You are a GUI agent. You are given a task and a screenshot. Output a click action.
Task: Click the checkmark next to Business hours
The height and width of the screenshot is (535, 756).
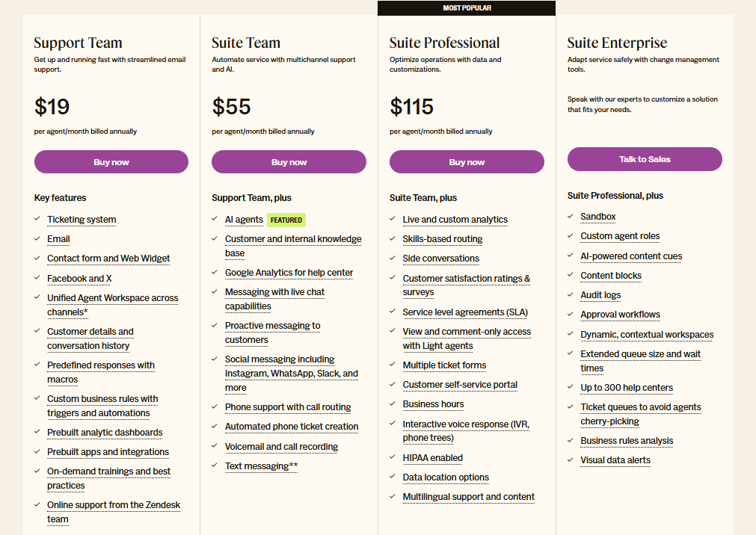click(x=392, y=403)
